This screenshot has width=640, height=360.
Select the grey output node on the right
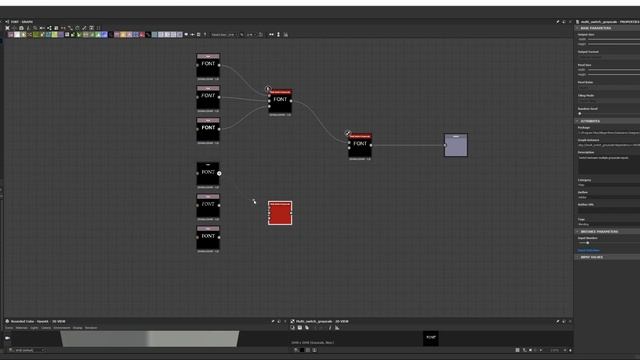(456, 145)
